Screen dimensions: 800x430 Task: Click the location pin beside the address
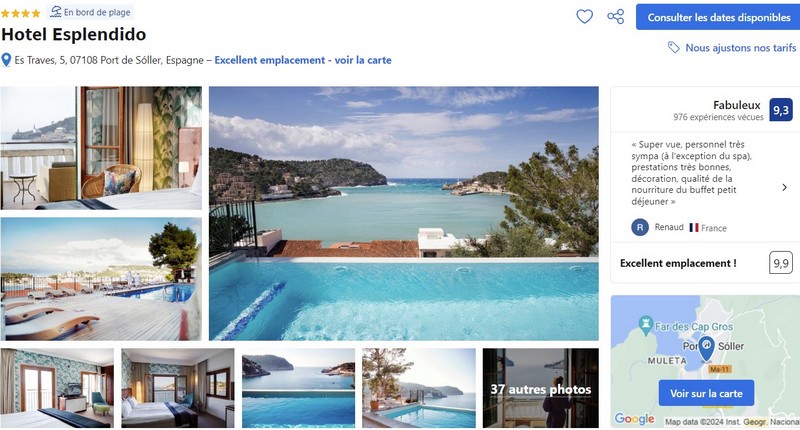(x=6, y=60)
